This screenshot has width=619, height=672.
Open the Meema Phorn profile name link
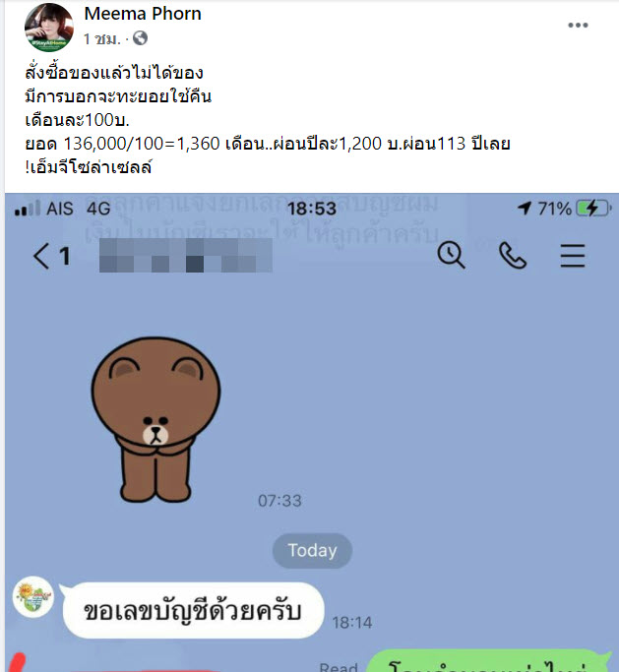coord(143,14)
